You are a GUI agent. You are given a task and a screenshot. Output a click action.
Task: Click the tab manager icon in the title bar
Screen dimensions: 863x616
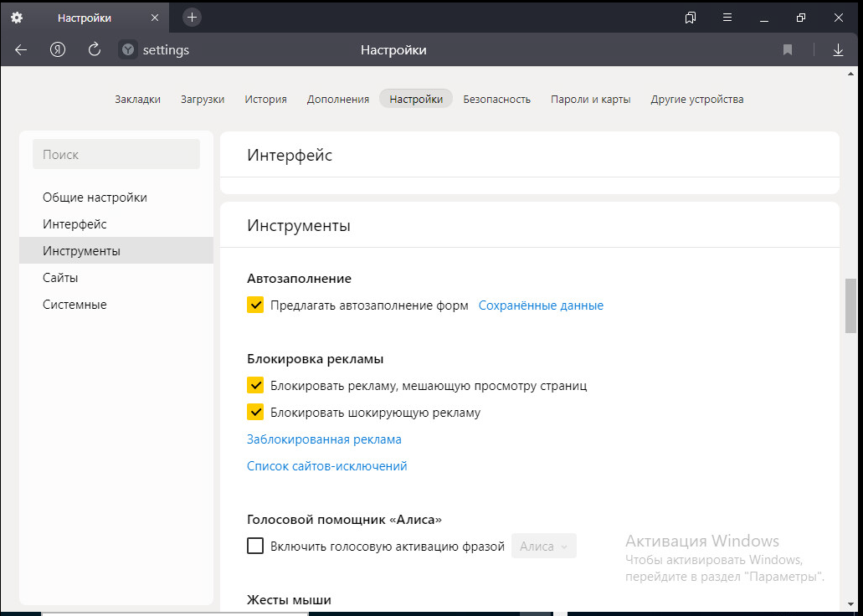(x=691, y=18)
